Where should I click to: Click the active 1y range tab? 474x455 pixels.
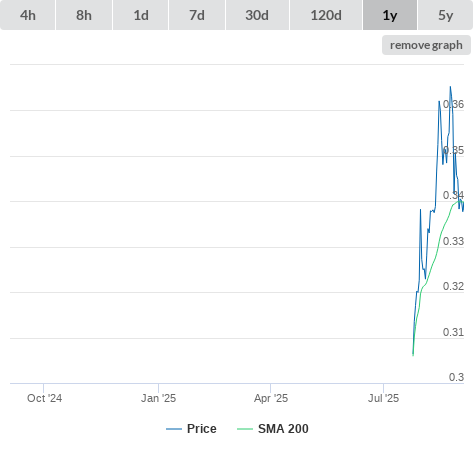click(390, 15)
